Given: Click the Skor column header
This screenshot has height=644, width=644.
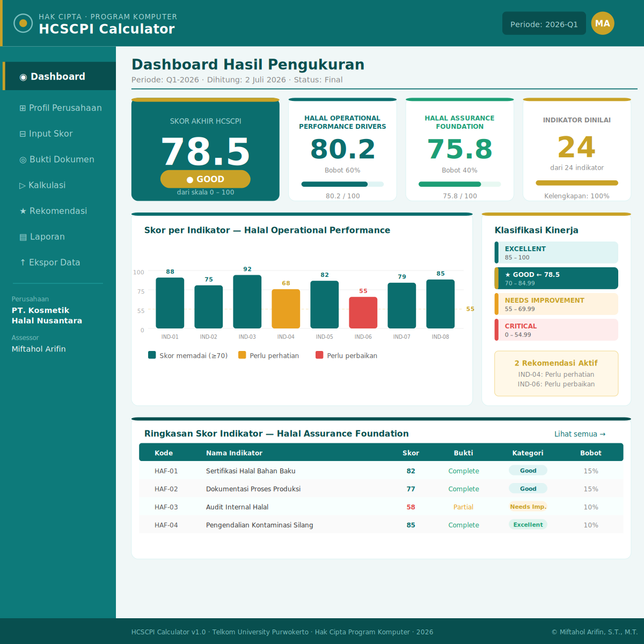Looking at the screenshot, I should click(411, 453).
